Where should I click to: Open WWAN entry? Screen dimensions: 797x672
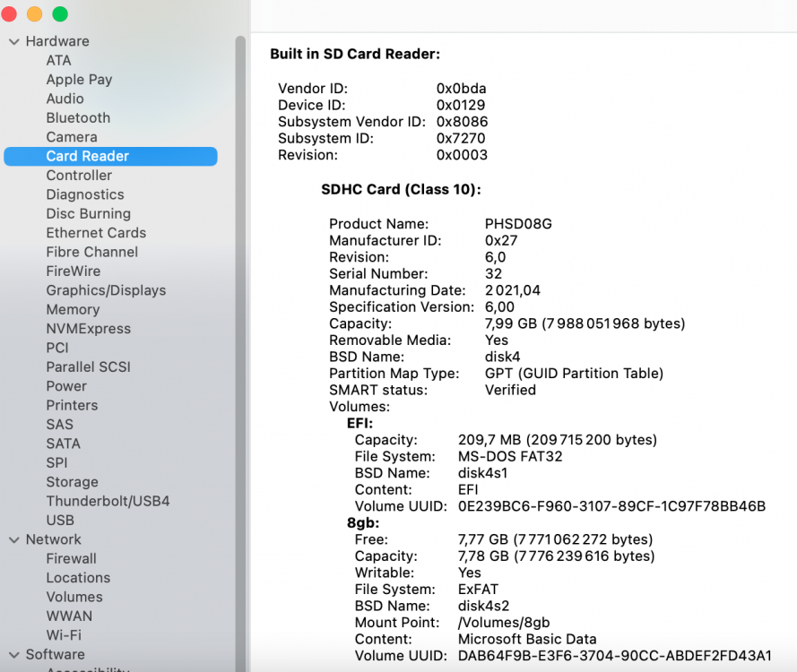69,616
